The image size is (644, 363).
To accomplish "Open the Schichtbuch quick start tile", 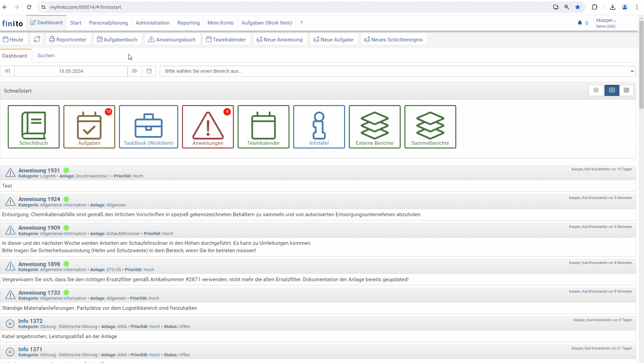I will [34, 127].
